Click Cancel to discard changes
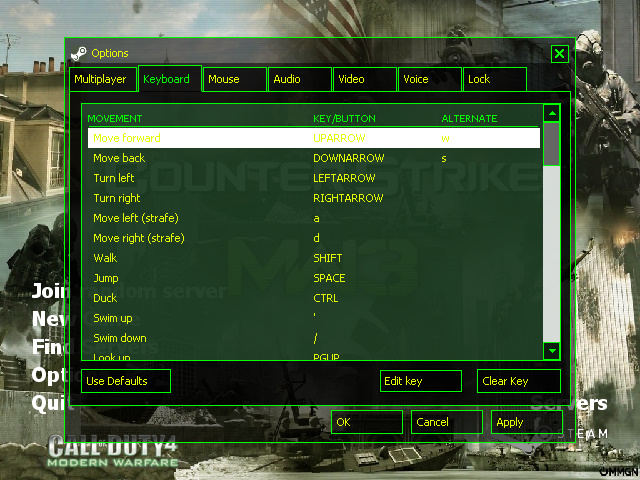 tap(446, 422)
